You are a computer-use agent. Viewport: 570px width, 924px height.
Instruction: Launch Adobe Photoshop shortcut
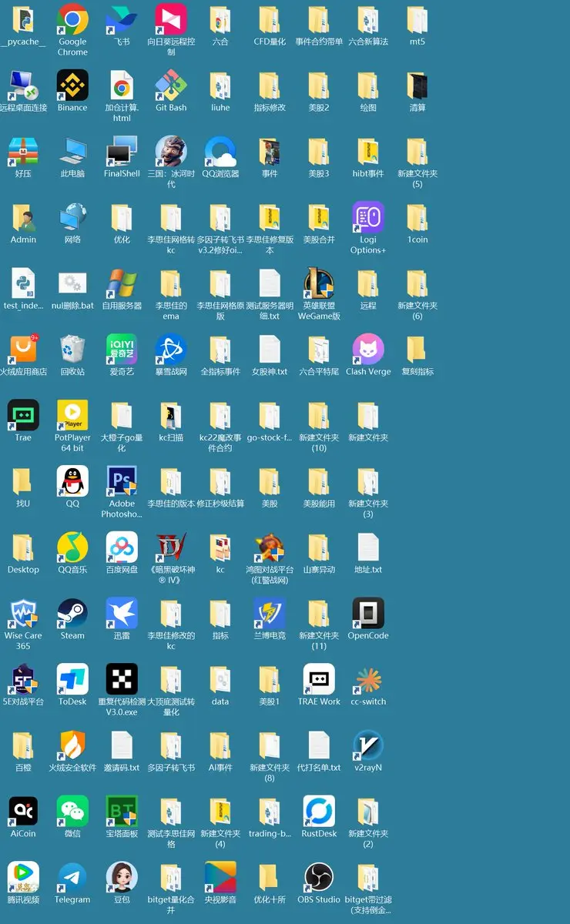122,481
